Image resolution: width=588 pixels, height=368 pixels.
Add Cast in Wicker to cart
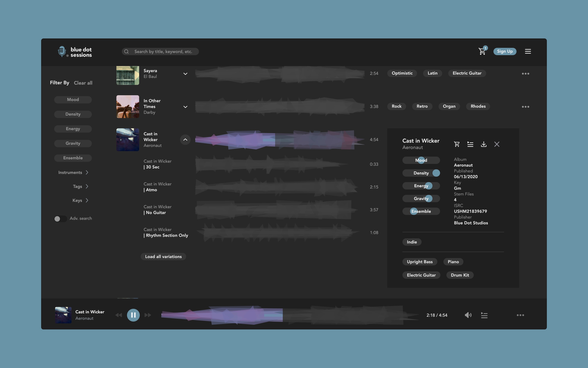click(457, 144)
